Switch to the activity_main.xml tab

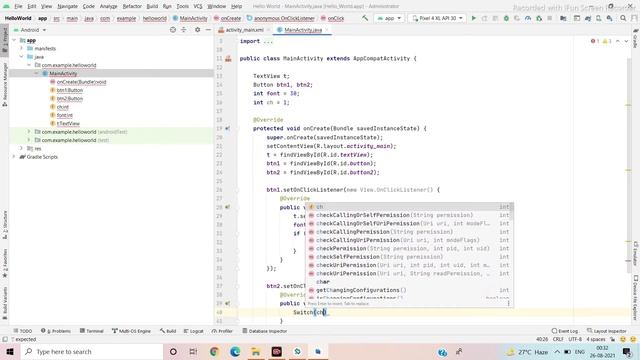coord(244,30)
